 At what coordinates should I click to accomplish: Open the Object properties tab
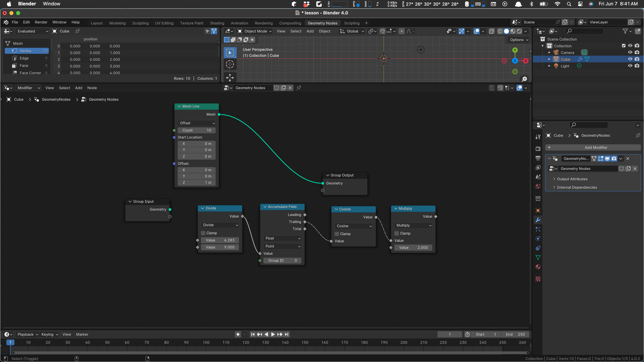pos(538,210)
